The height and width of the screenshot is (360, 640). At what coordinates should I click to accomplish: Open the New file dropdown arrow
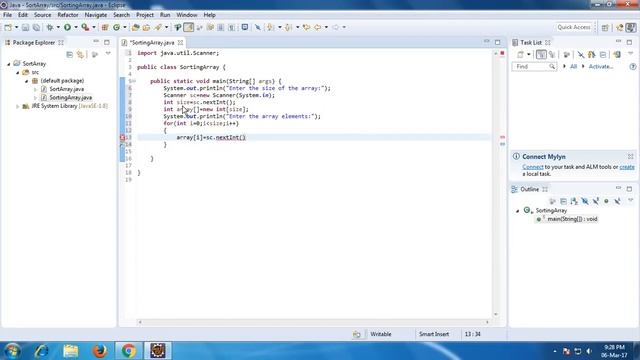click(16, 27)
